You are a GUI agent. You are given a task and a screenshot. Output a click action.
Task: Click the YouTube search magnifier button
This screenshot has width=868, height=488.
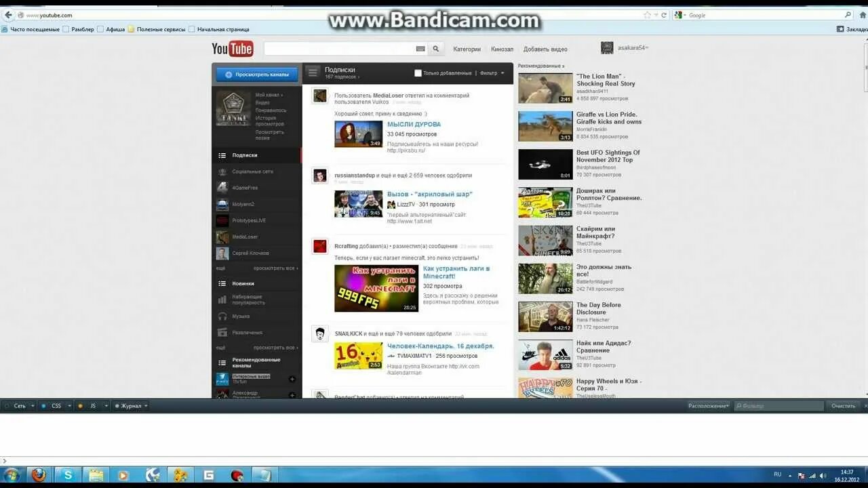tap(436, 49)
